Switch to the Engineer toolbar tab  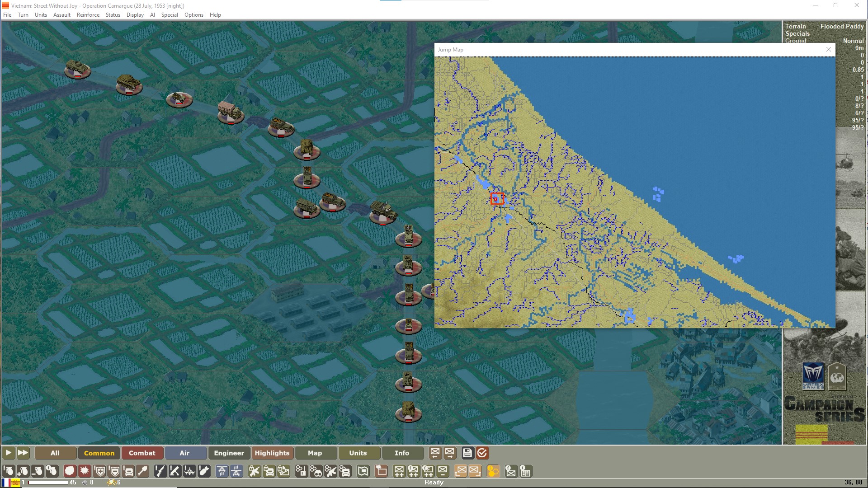point(229,453)
